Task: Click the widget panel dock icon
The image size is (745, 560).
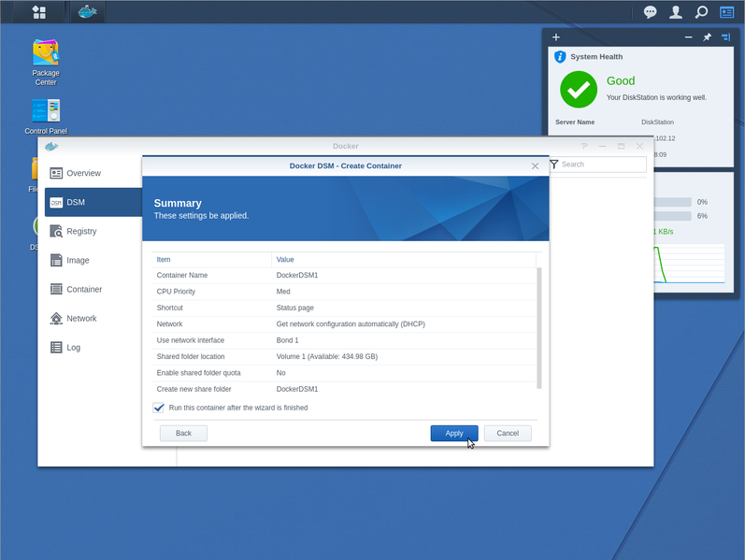Action: [x=726, y=37]
